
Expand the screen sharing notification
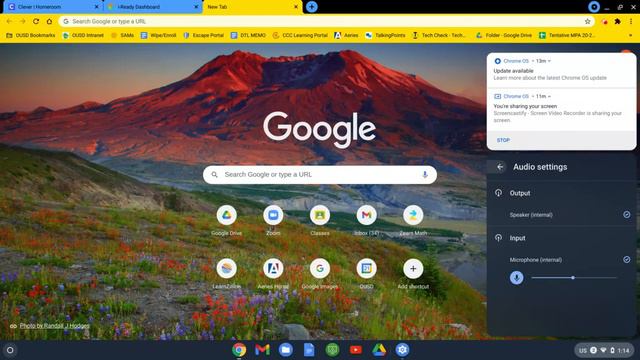pyautogui.click(x=549, y=96)
